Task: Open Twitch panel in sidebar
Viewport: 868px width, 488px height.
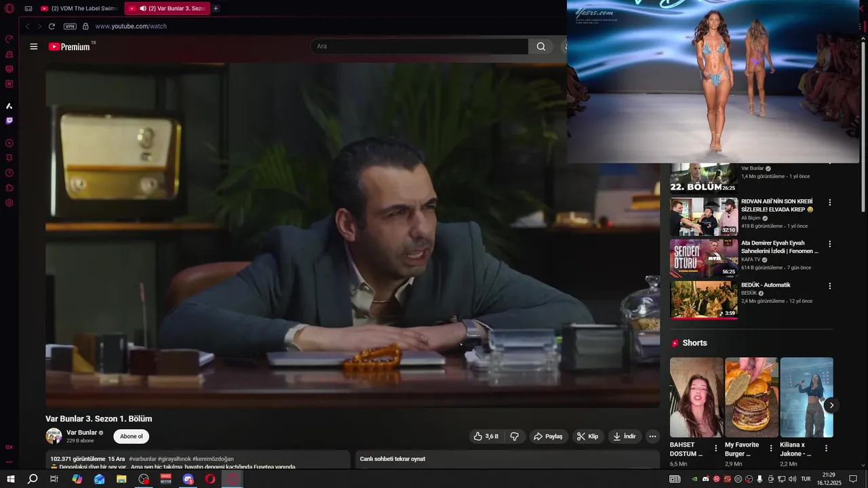Action: [x=9, y=121]
